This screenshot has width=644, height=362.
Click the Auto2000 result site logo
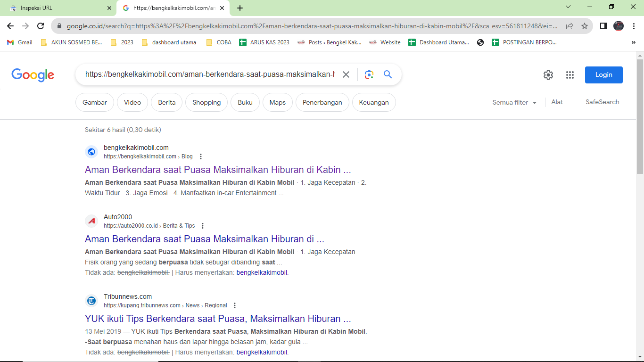pos(91,221)
